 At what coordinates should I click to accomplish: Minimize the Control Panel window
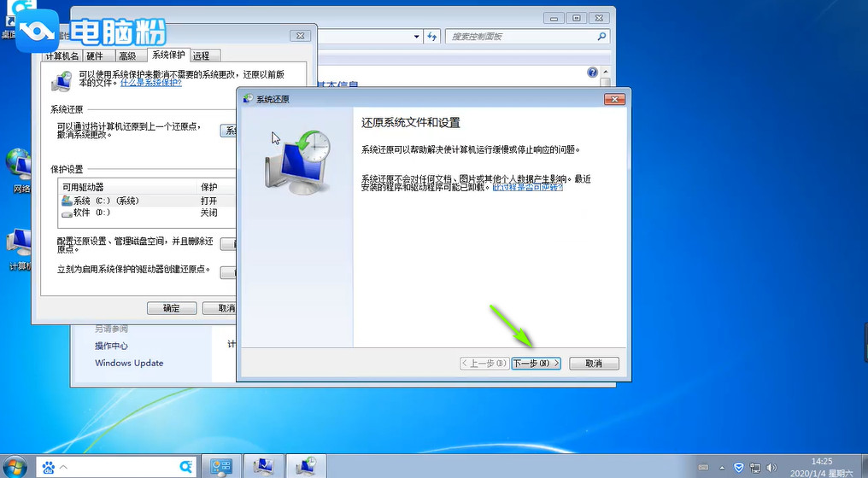(554, 18)
